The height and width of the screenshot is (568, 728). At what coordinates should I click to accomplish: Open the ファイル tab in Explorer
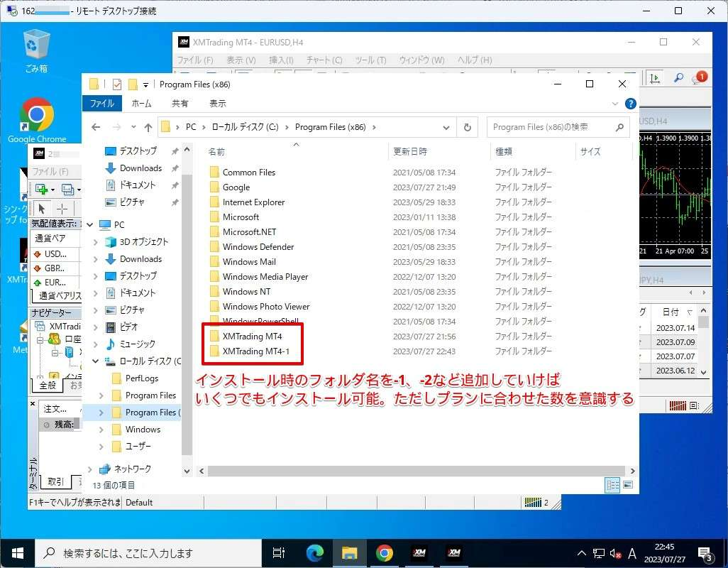[x=102, y=103]
